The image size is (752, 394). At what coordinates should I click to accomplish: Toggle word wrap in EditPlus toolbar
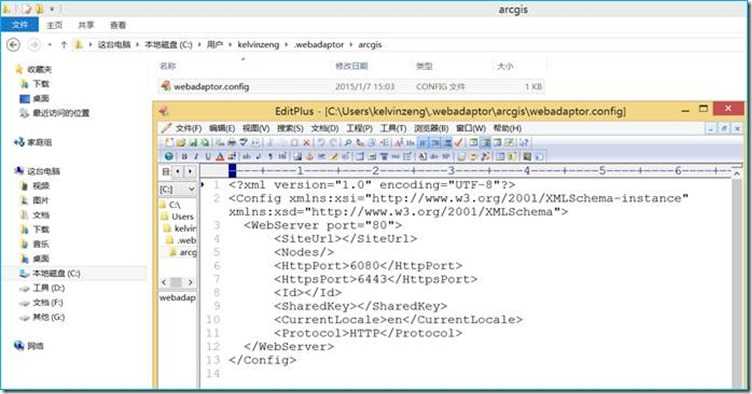pos(423,142)
